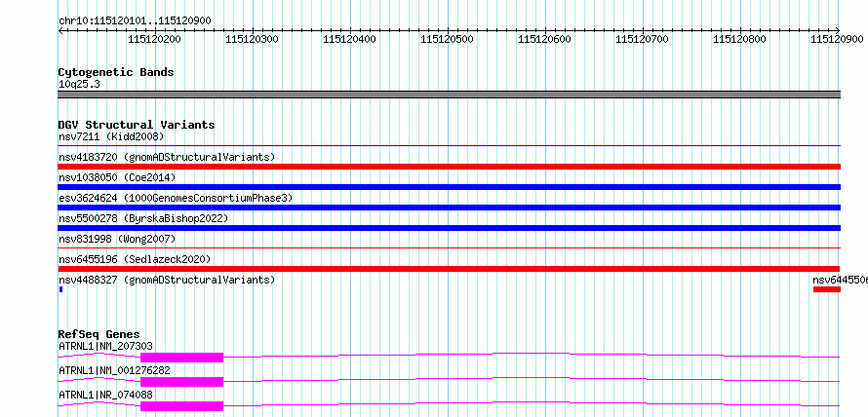Click ruler coordinate 115120700
Screen dimensions: 868x417
[642, 39]
